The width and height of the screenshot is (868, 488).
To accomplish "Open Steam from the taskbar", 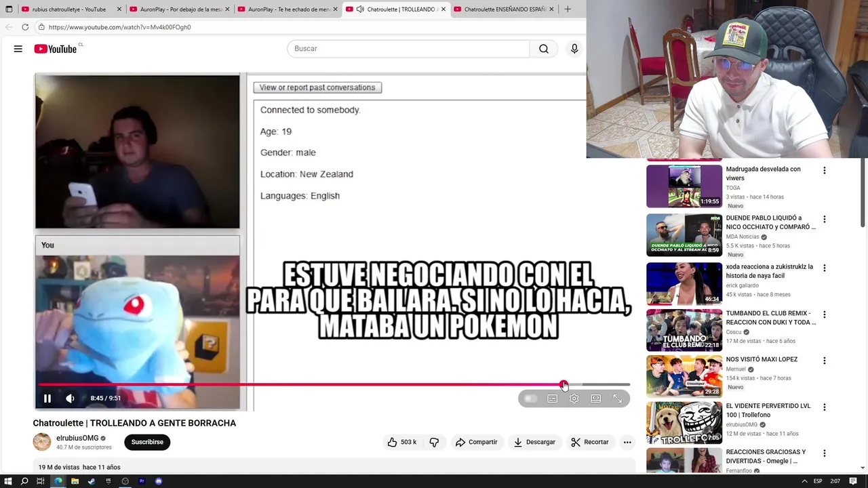I will 92,481.
